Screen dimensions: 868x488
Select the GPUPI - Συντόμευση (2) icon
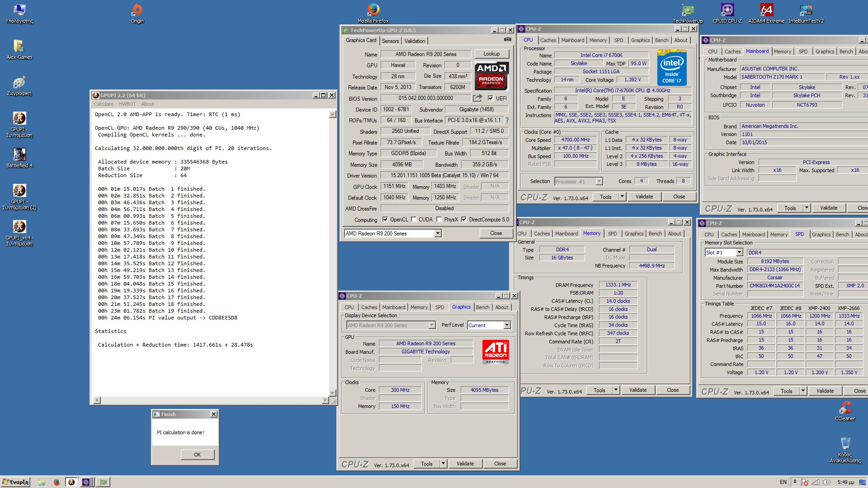click(x=19, y=197)
